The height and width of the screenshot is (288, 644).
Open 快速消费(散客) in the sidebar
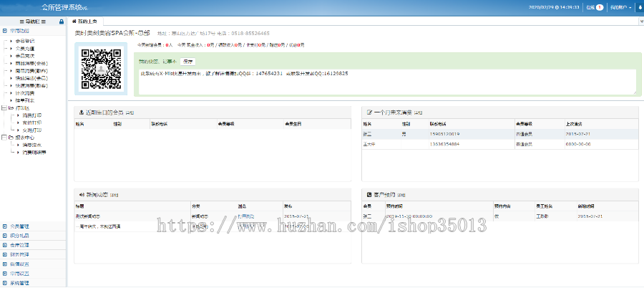(31, 85)
